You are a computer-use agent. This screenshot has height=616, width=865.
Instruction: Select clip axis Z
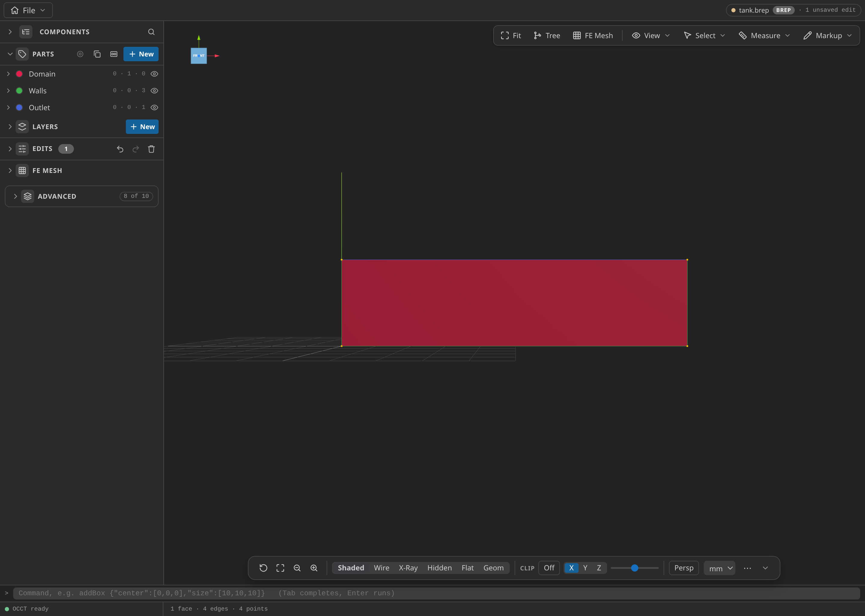coord(599,568)
